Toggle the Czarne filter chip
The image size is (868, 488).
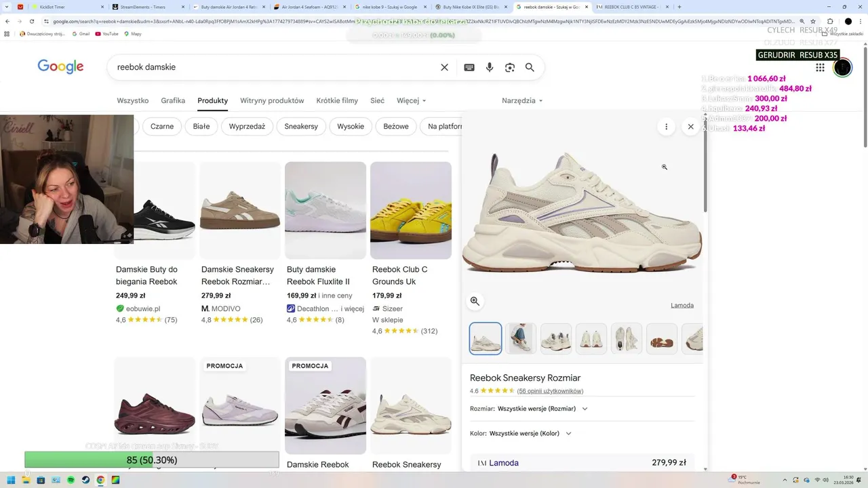(162, 126)
